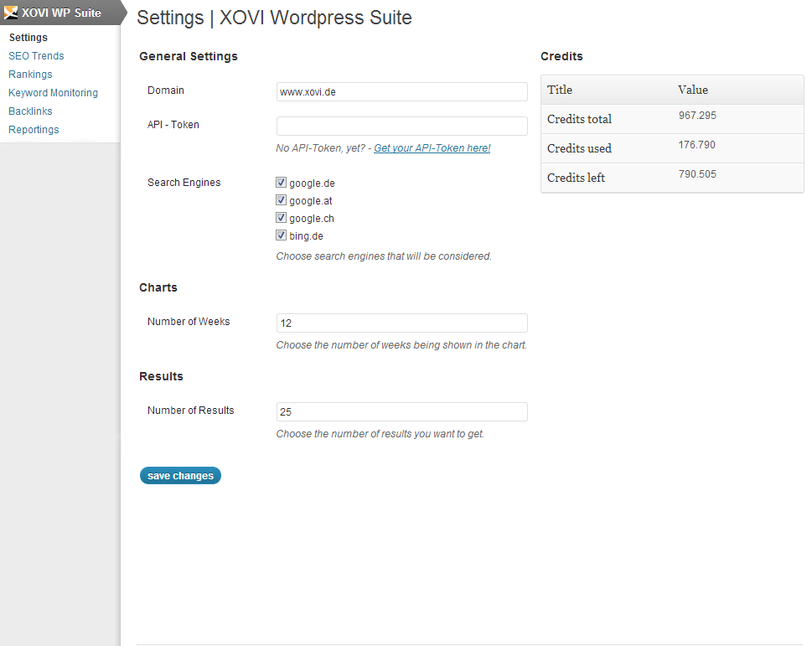Select the Credits used row label
The image size is (812, 646).
[x=580, y=148]
